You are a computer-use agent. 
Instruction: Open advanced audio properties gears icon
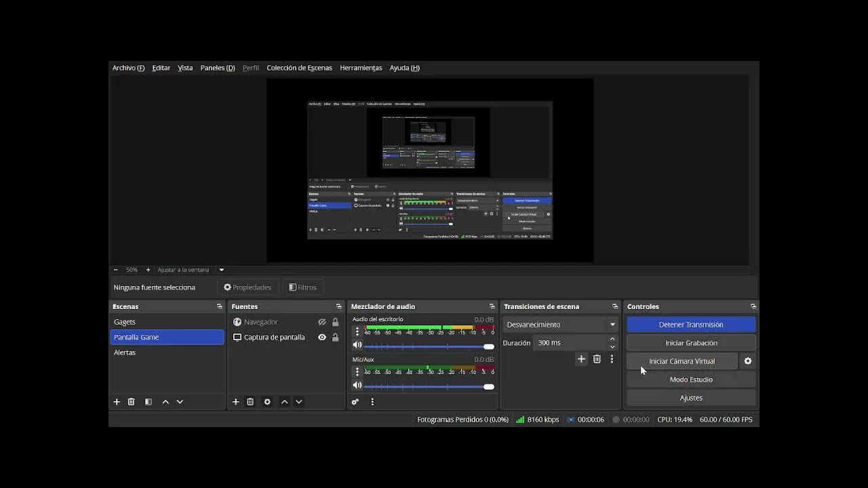pos(355,402)
